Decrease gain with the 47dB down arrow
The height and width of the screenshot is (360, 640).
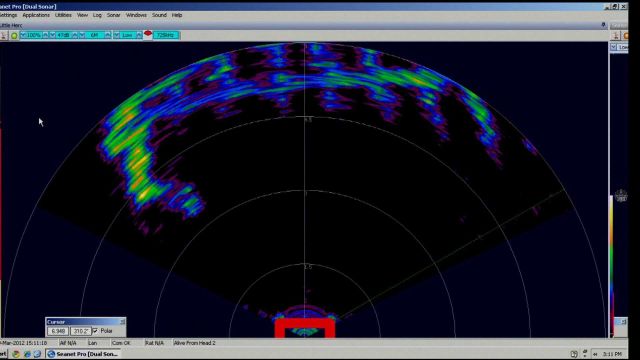click(53, 36)
